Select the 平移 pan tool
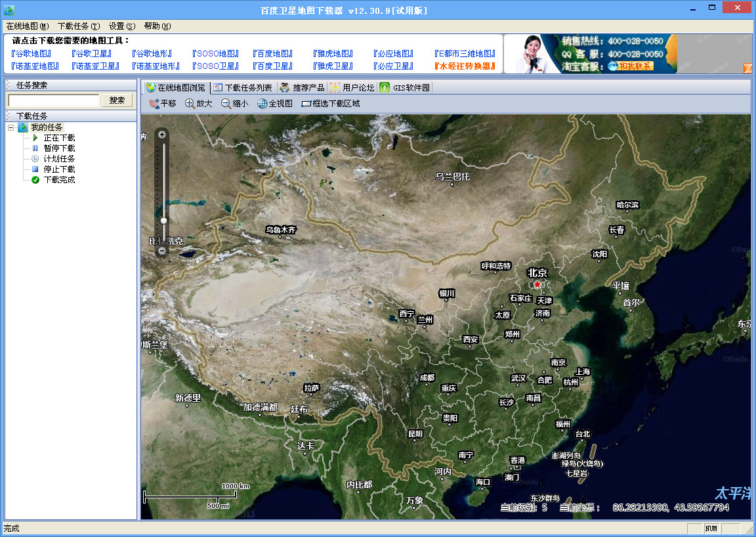This screenshot has height=537, width=756. 161,103
